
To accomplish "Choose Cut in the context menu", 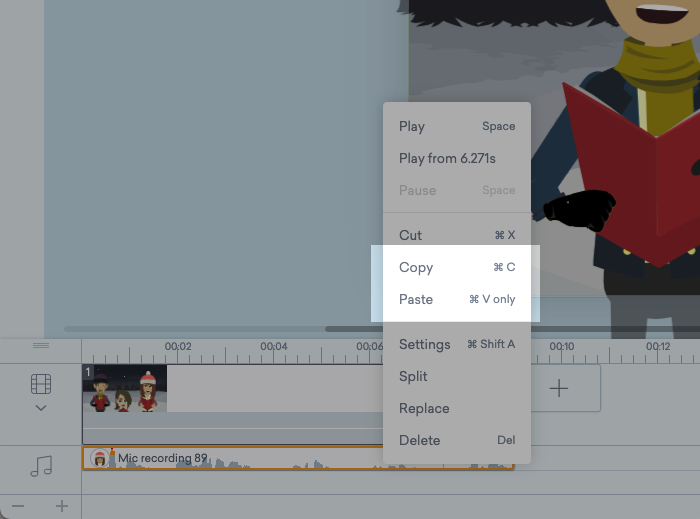I will (x=457, y=235).
